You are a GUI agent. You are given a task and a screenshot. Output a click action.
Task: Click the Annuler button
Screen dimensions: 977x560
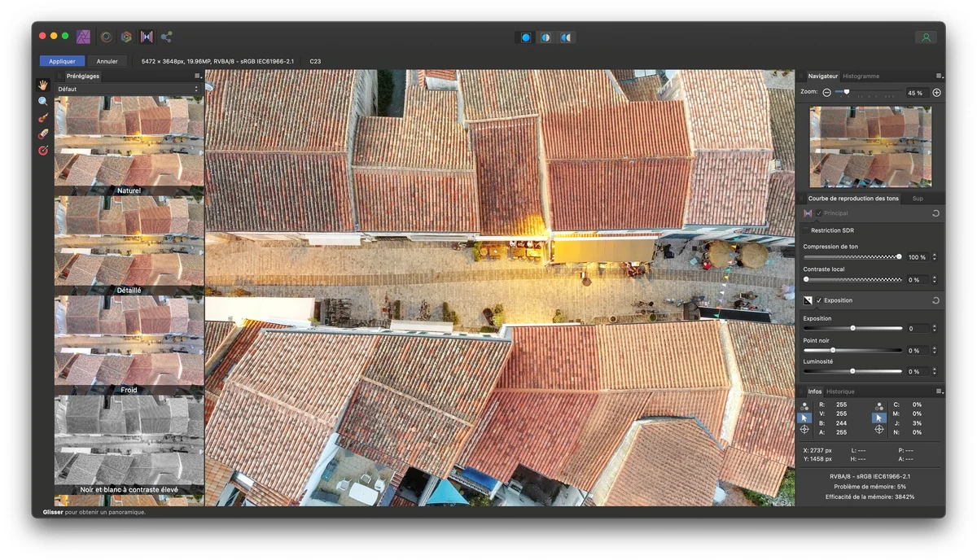107,61
